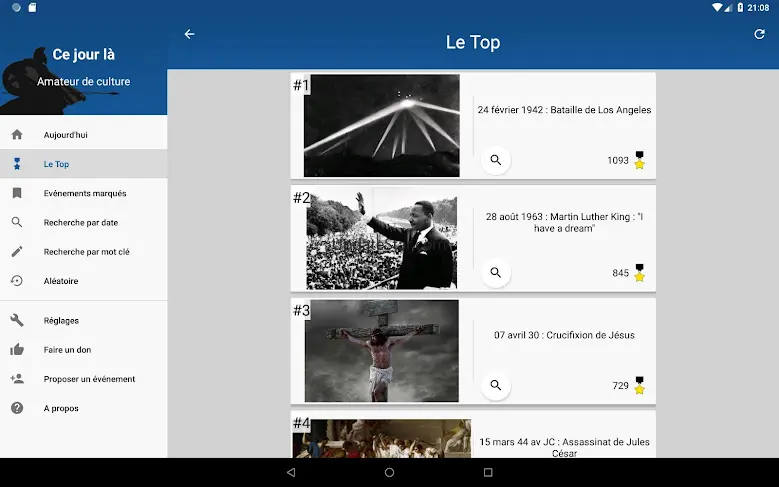
Task: Open Recherche par date
Action: (81, 223)
